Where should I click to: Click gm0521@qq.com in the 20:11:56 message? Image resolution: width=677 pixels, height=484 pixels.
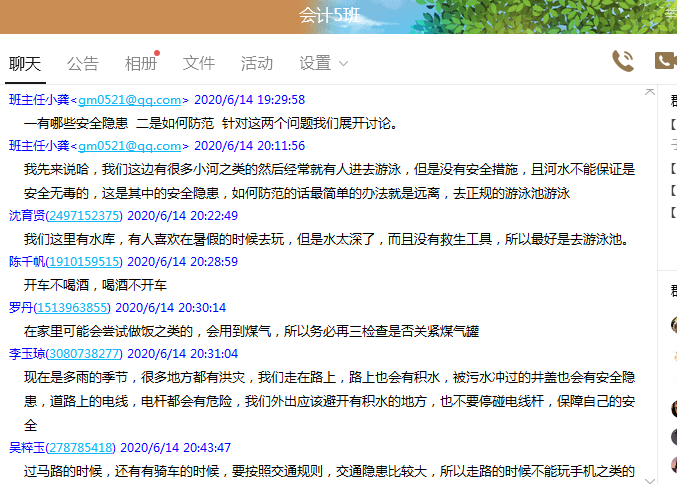(x=130, y=146)
